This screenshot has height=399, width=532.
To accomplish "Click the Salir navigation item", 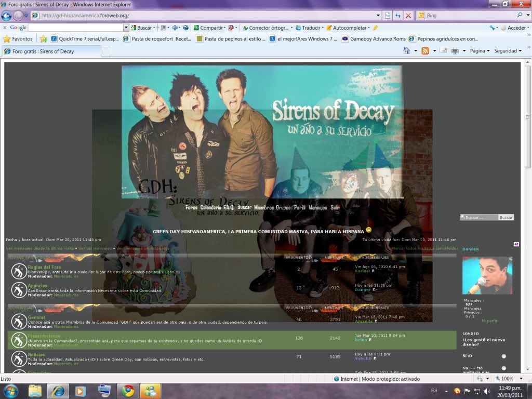I will [335, 207].
